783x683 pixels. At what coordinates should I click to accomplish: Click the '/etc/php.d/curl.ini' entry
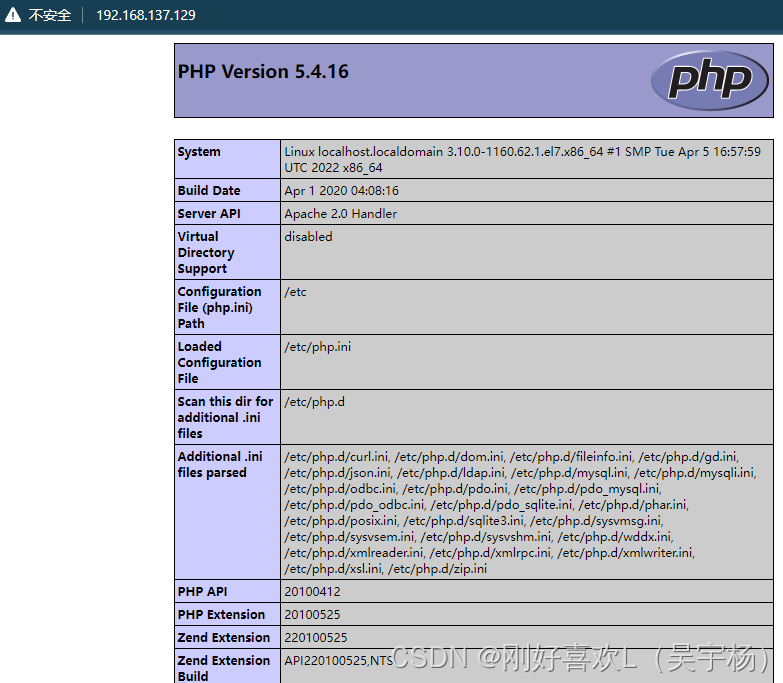(336, 456)
